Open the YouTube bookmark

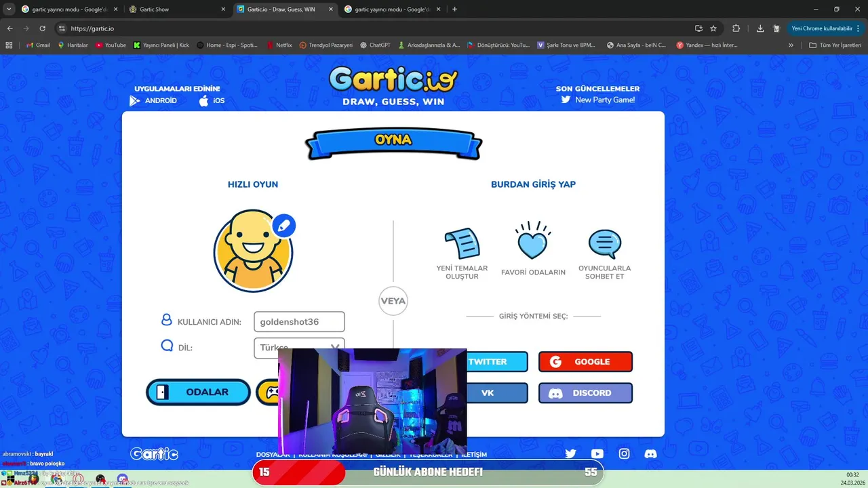(111, 45)
